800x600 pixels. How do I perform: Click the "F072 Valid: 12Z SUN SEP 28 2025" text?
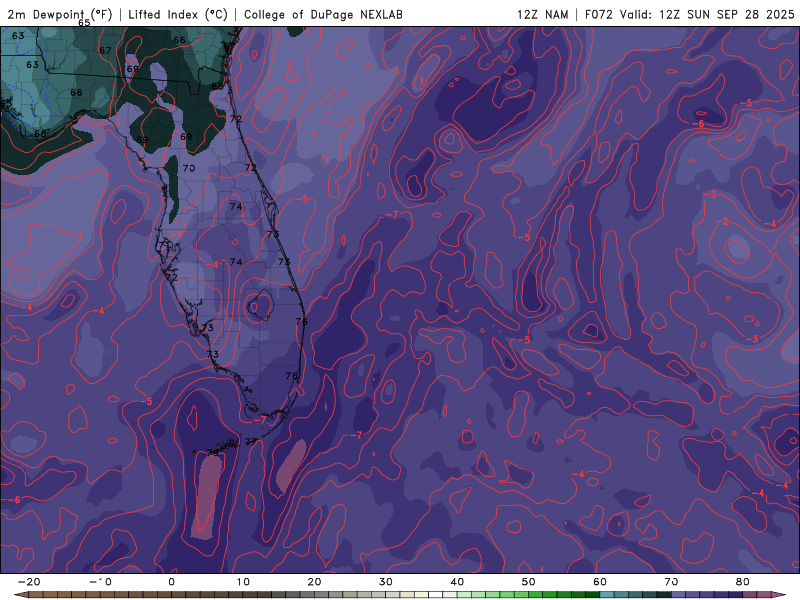pyautogui.click(x=690, y=14)
